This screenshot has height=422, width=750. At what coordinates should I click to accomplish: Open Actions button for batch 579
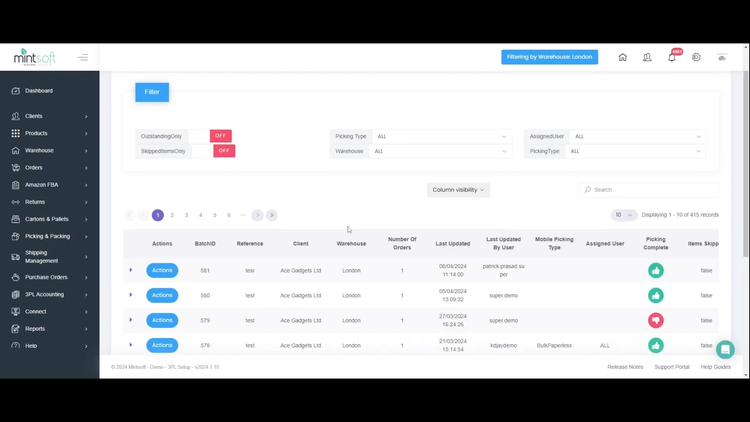point(162,320)
